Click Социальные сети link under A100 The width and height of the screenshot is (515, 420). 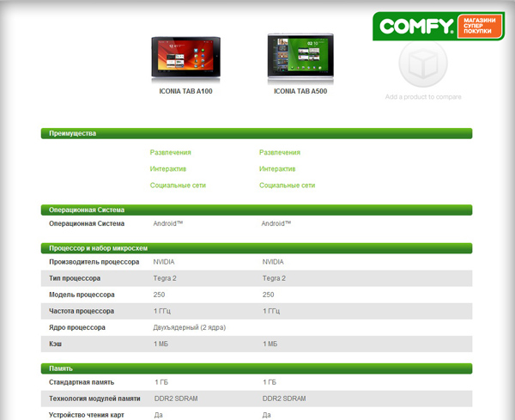[178, 186]
